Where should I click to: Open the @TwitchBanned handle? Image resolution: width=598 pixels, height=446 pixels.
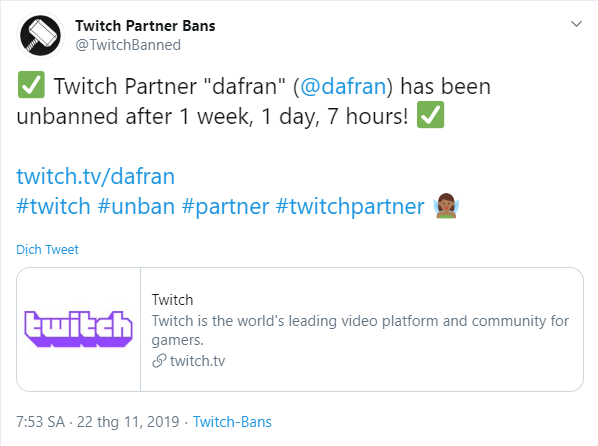click(128, 45)
